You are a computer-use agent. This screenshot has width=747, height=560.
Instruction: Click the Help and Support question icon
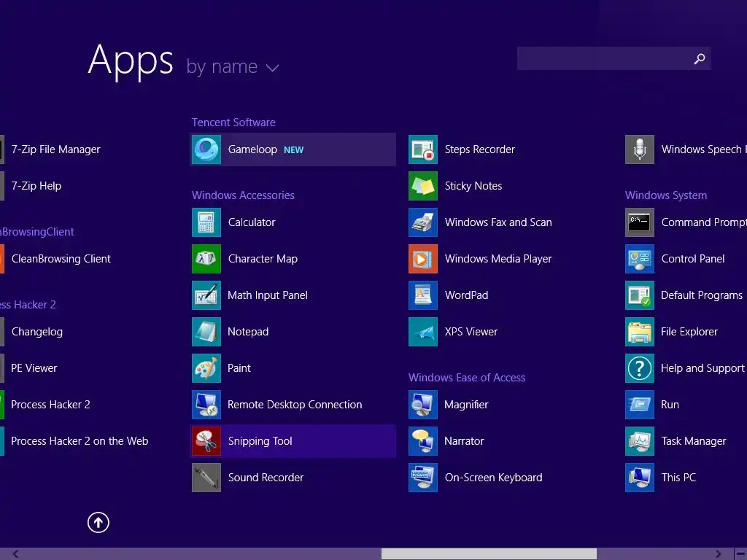(x=640, y=368)
